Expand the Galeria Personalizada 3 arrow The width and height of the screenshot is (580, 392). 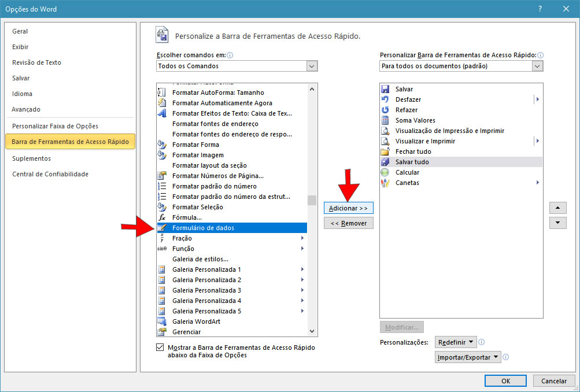(x=302, y=290)
